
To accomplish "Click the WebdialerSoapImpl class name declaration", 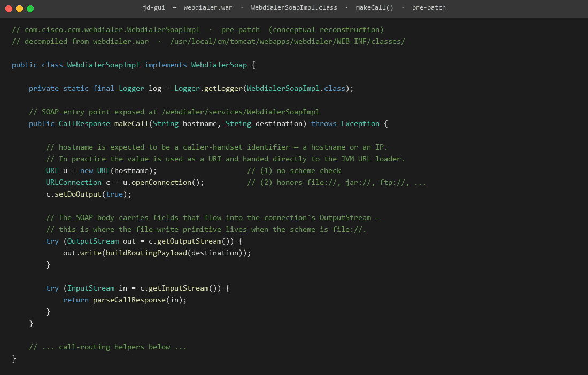I will tap(103, 65).
